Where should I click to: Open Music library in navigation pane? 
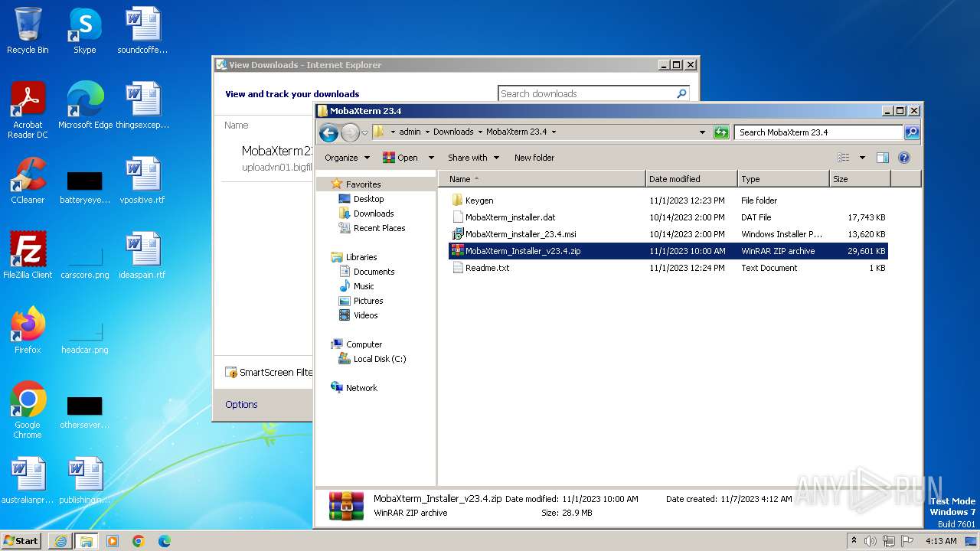(x=364, y=286)
